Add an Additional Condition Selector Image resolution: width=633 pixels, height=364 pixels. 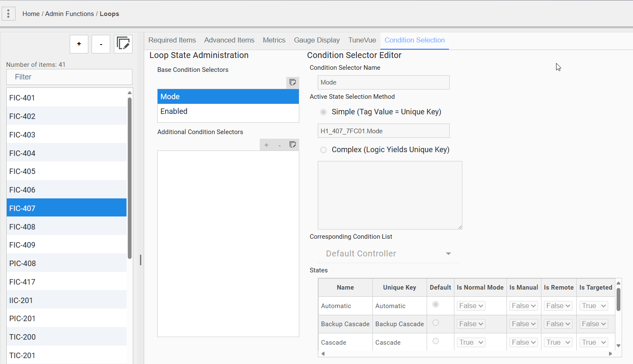266,145
